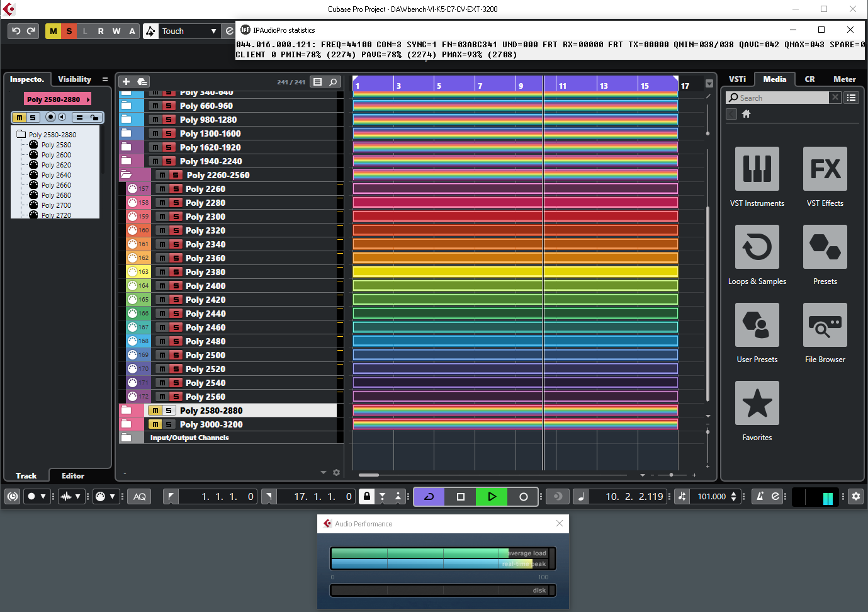868x612 pixels.
Task: Switch to the Inspector tab
Action: point(26,79)
